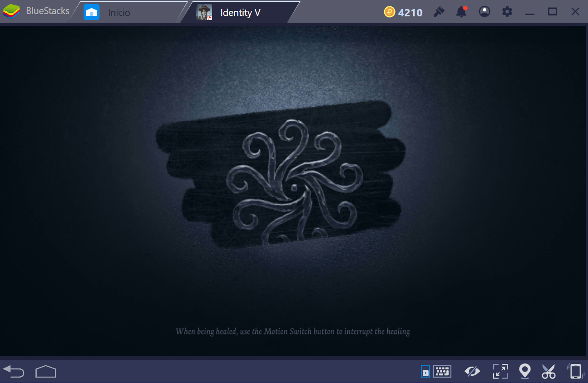
Task: Open the notifications bell
Action: [462, 12]
